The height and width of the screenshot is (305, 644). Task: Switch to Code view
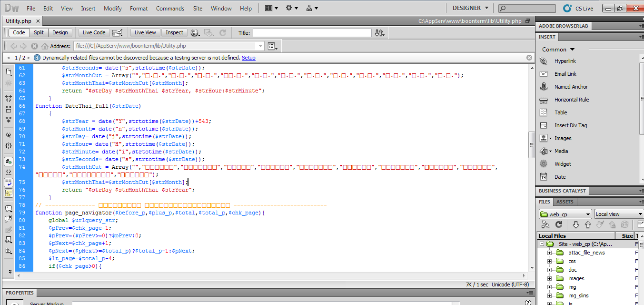tap(19, 32)
